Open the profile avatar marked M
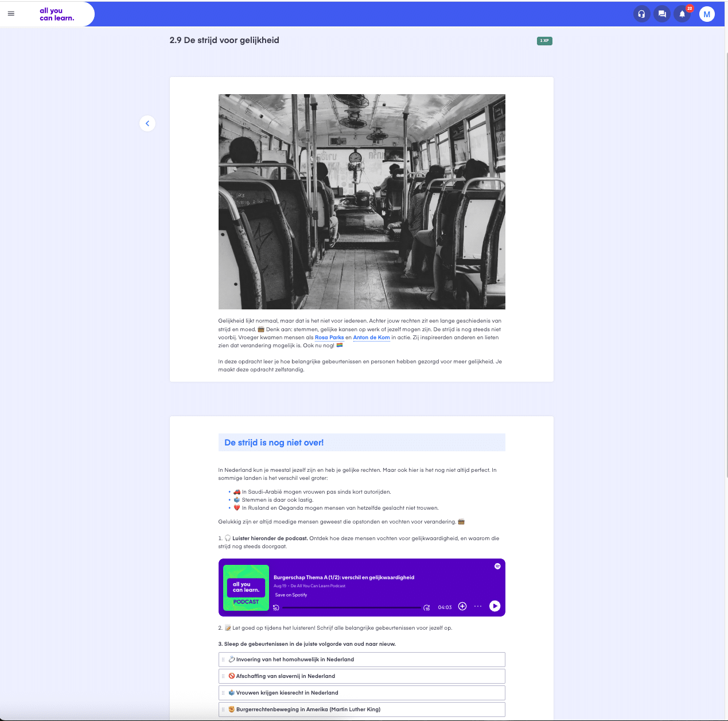Screen dimensions: 728x721 pyautogui.click(x=707, y=14)
